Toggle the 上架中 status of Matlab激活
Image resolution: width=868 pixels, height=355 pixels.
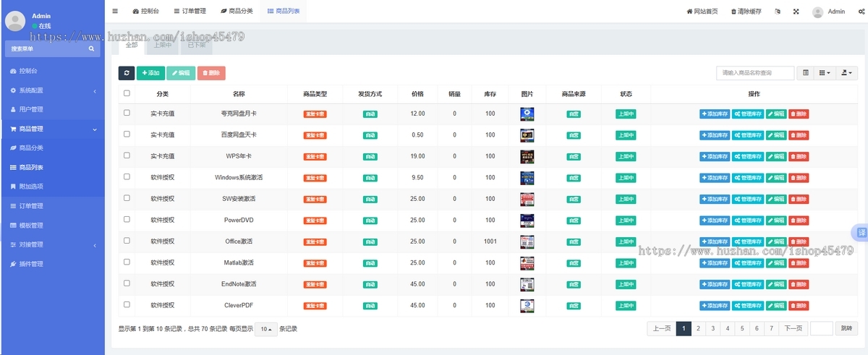(626, 263)
